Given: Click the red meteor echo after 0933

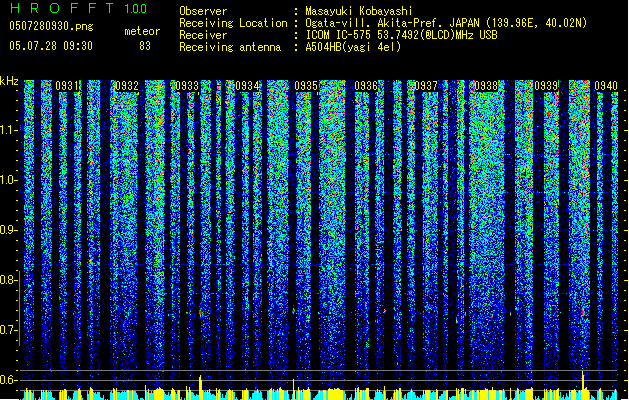Looking at the screenshot, I should click(x=201, y=313).
